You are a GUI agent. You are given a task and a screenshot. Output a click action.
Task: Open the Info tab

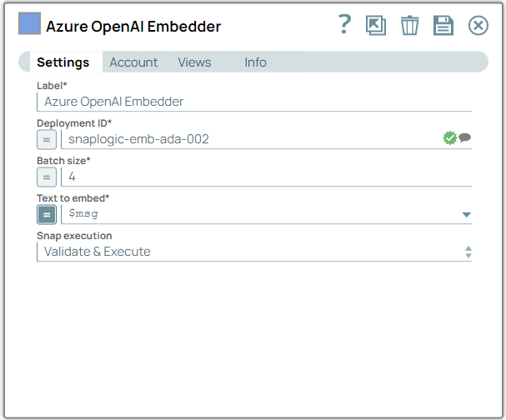[255, 62]
